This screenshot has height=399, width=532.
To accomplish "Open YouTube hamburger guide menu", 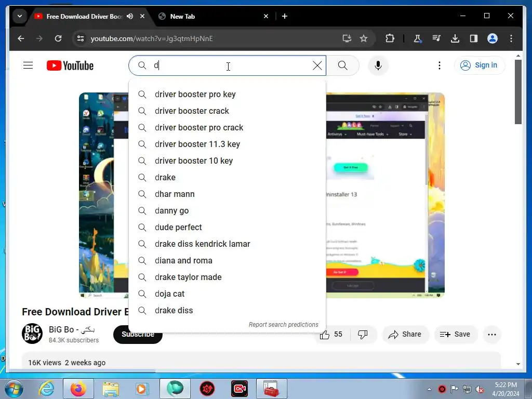I will 28,65.
